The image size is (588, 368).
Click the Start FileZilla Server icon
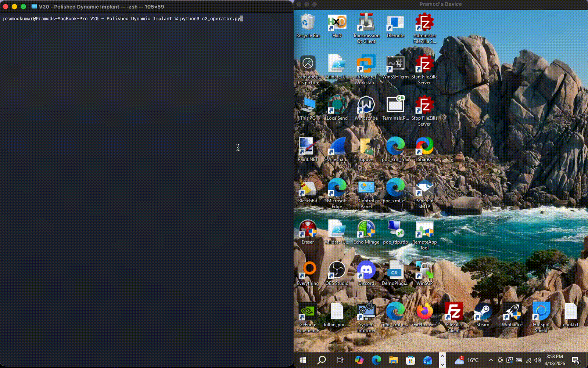[x=424, y=70]
